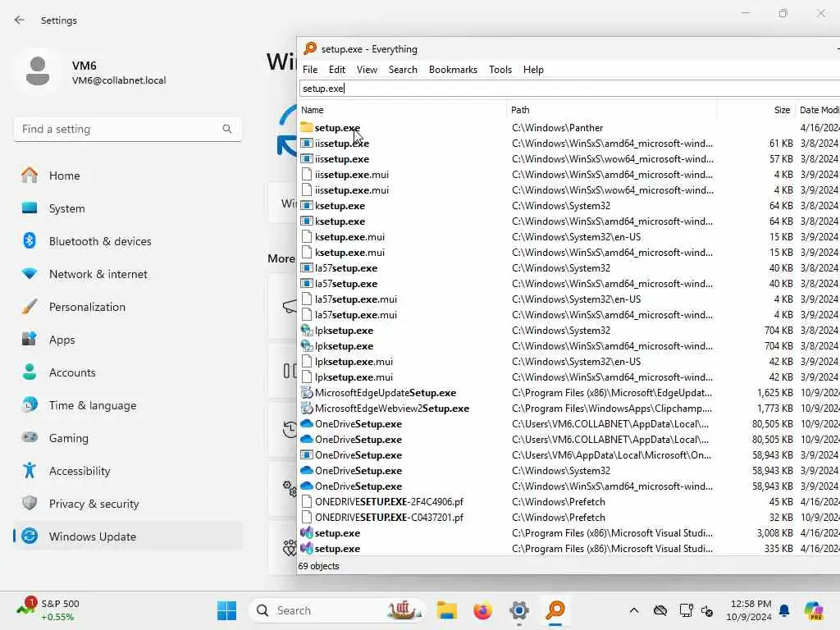Image resolution: width=840 pixels, height=630 pixels.
Task: Open Time & language settings
Action: click(x=127, y=405)
